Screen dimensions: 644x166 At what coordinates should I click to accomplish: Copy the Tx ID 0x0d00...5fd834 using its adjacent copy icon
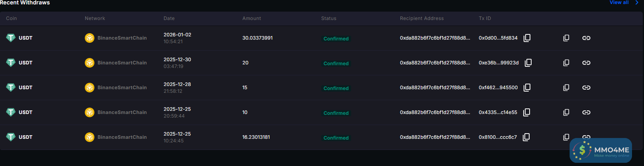(x=527, y=38)
